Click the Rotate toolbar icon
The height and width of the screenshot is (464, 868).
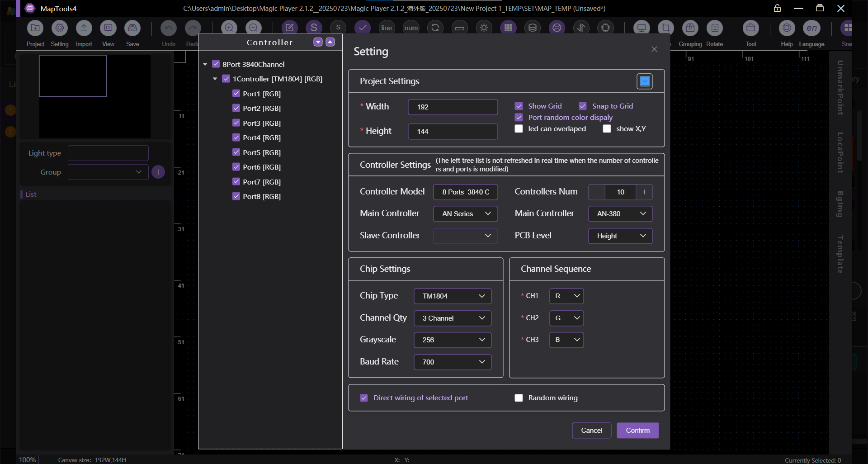(715, 28)
